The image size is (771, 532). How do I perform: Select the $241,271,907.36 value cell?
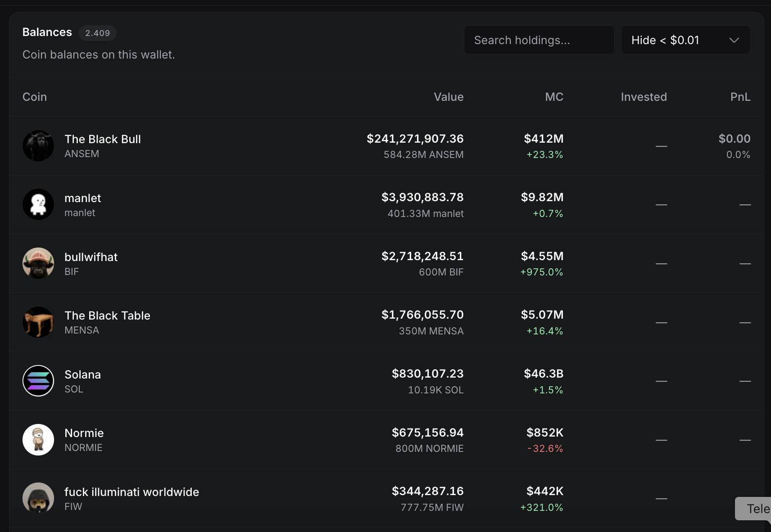coord(415,139)
